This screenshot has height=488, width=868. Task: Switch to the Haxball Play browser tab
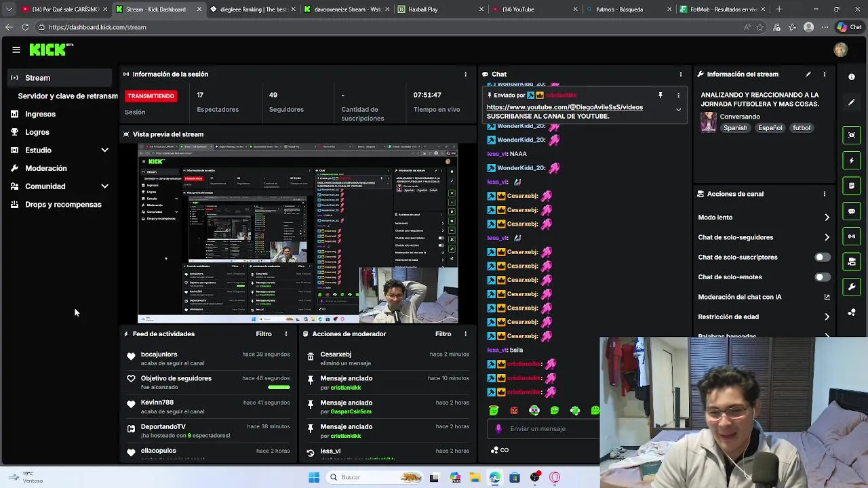[439, 9]
